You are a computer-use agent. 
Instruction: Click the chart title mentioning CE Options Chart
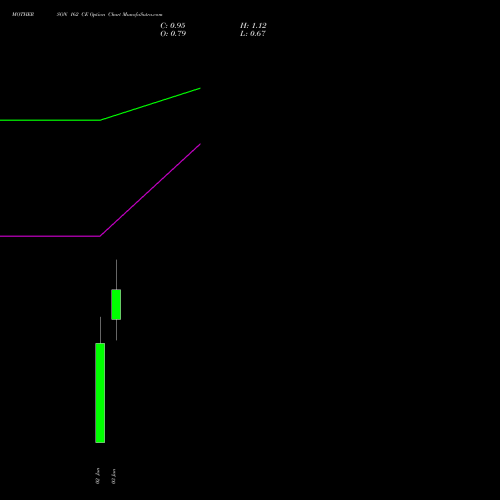click(87, 15)
